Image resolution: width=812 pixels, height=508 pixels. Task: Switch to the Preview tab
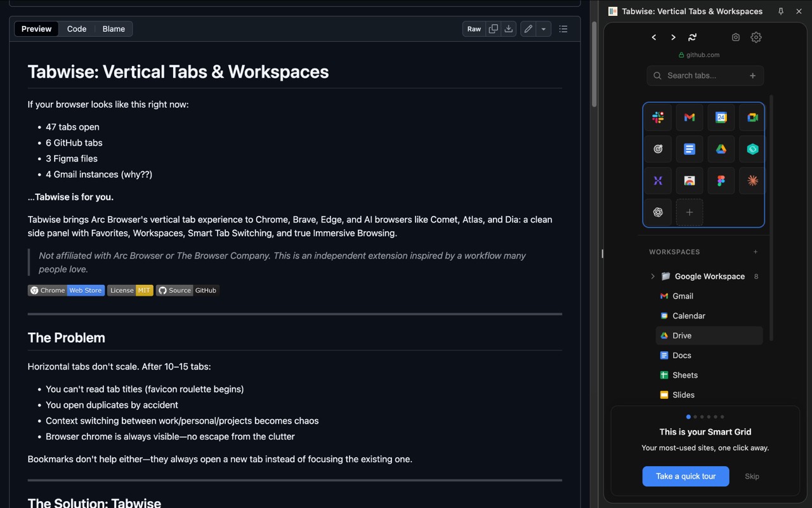tap(37, 29)
